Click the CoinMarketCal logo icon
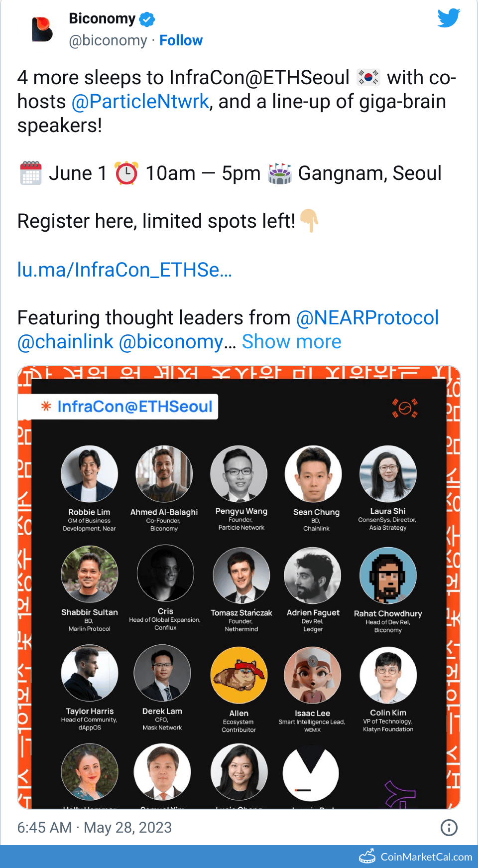The width and height of the screenshot is (478, 868). pyautogui.click(x=367, y=856)
